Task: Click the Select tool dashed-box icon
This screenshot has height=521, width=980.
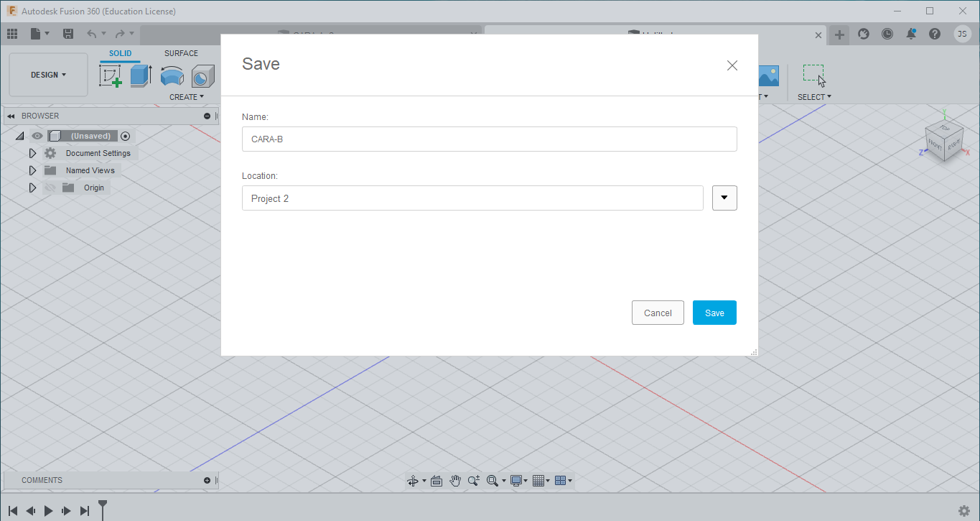Action: click(x=814, y=75)
